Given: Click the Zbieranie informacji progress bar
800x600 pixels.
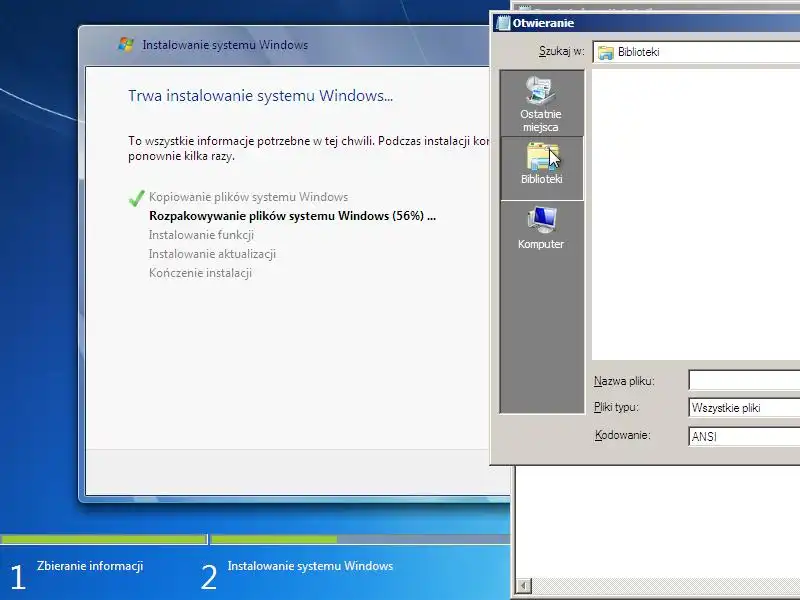Looking at the screenshot, I should pos(104,539).
